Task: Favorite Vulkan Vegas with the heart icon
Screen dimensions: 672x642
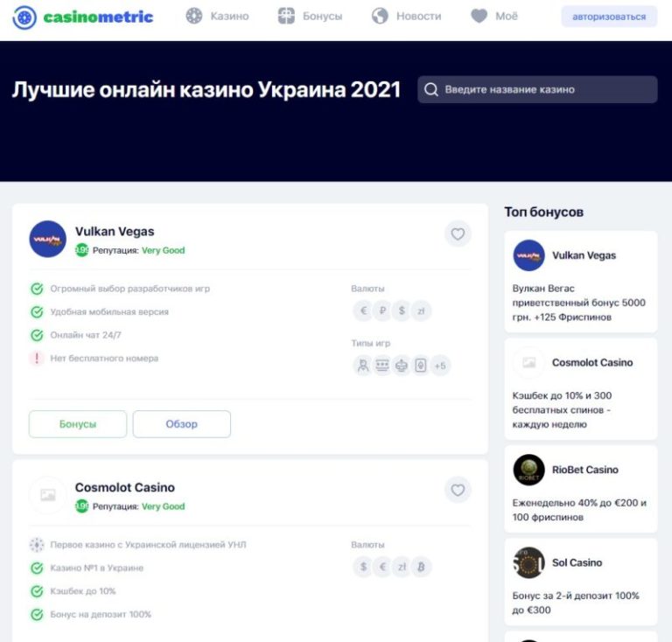Action: [x=458, y=234]
